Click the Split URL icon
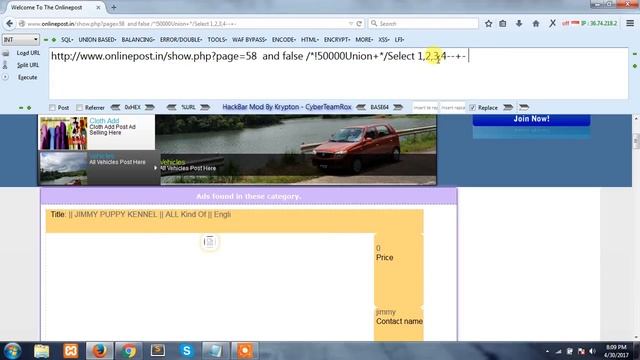Viewport: 640px width, 360px height. coord(5,65)
